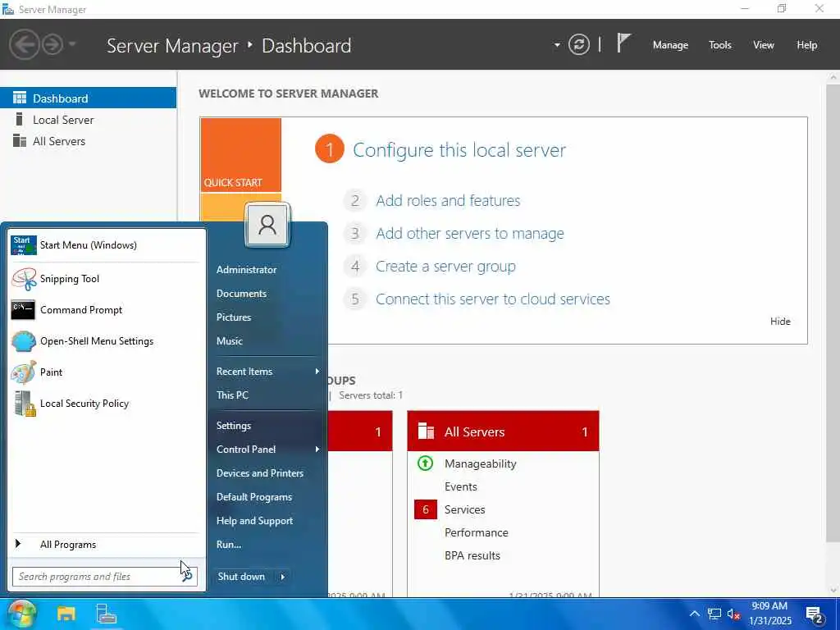Open Settings from start menu

coord(234,426)
